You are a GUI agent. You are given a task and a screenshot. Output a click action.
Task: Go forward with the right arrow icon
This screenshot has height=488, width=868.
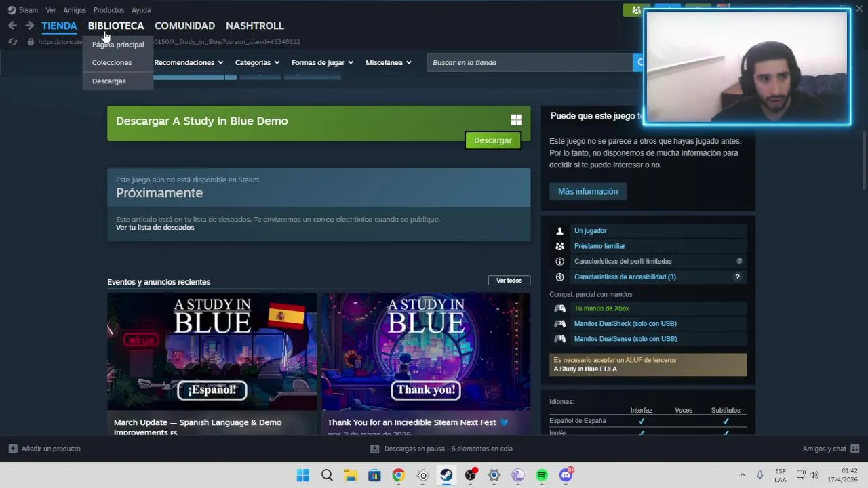[x=29, y=26]
